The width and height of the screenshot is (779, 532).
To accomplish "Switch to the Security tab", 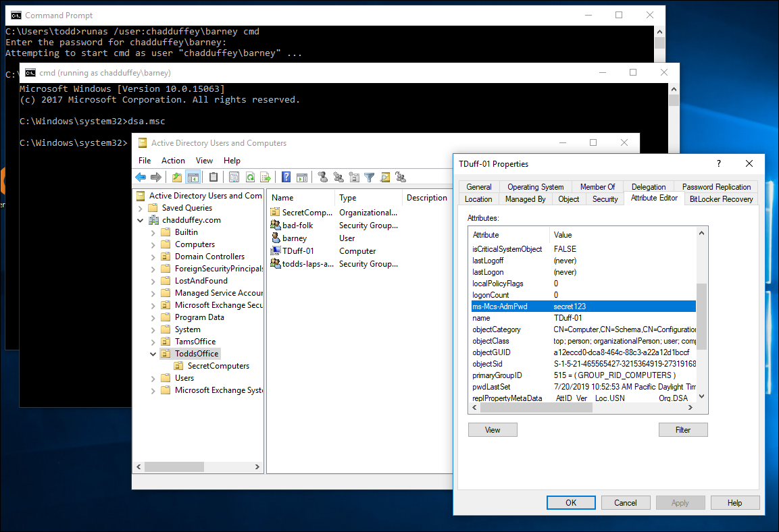I will pyautogui.click(x=605, y=199).
